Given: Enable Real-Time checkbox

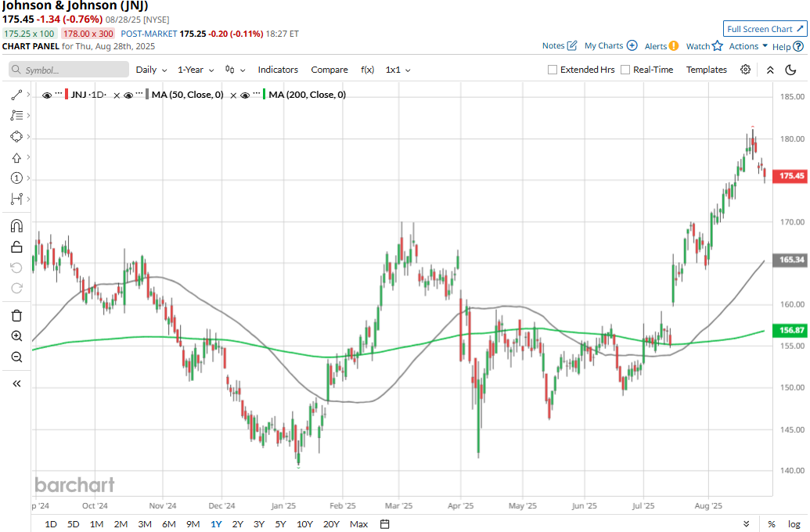Looking at the screenshot, I should (x=625, y=70).
